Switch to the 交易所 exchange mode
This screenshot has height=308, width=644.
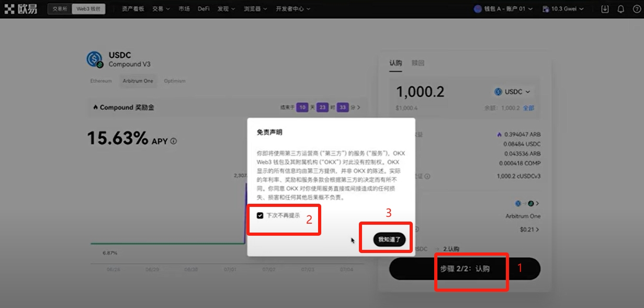click(x=60, y=9)
